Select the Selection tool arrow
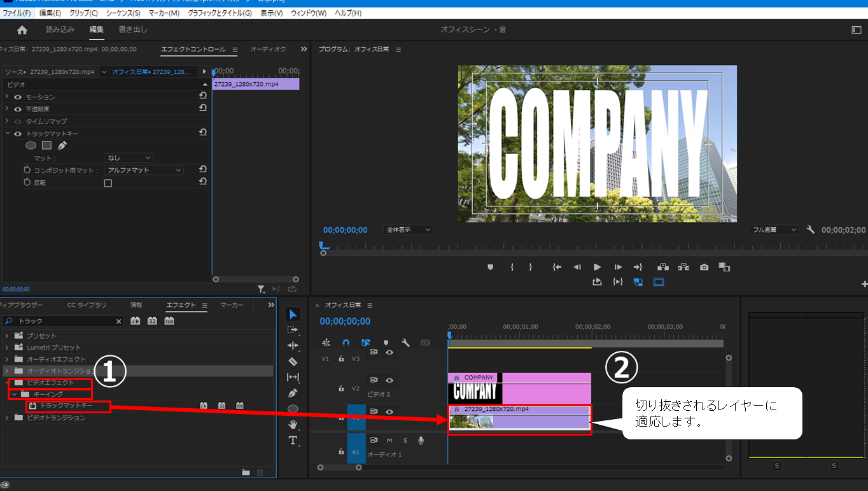The width and height of the screenshot is (868, 491). click(293, 314)
